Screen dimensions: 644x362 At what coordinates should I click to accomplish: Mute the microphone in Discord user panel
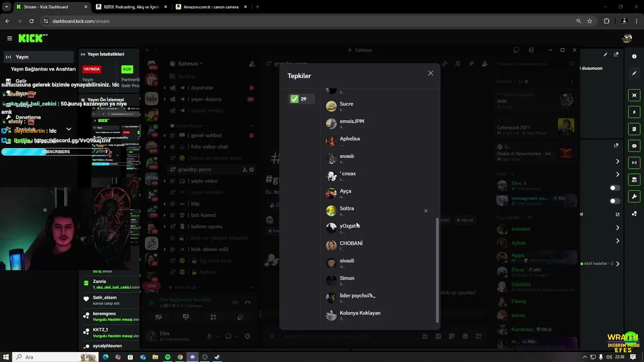point(210,336)
